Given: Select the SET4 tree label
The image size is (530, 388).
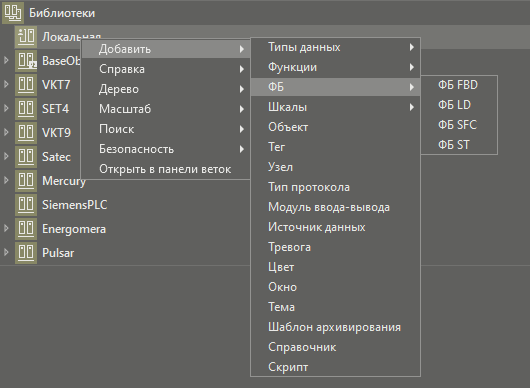Looking at the screenshot, I should (55, 108).
